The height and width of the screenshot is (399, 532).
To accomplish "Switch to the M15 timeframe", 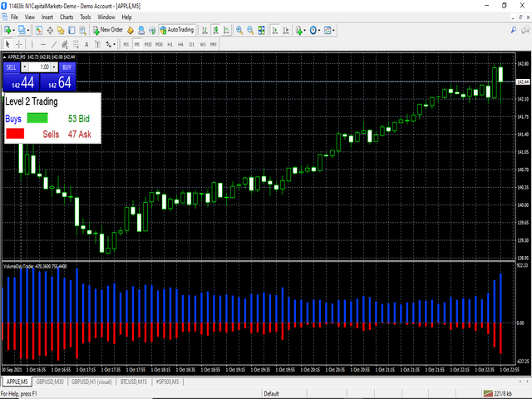I will 147,43.
